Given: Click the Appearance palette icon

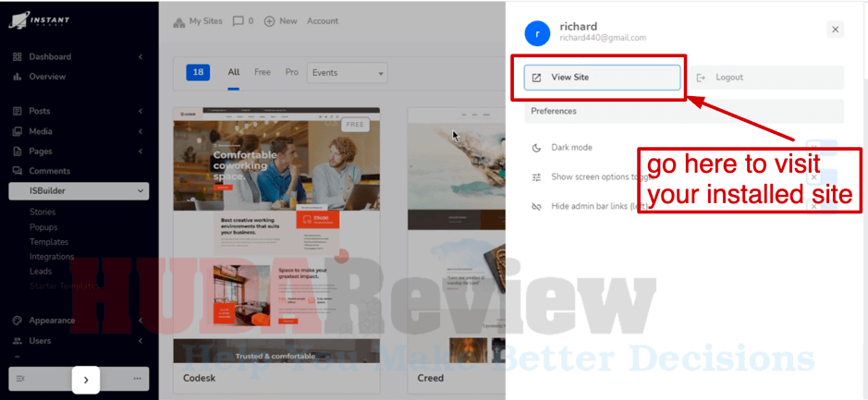Looking at the screenshot, I should tap(18, 321).
